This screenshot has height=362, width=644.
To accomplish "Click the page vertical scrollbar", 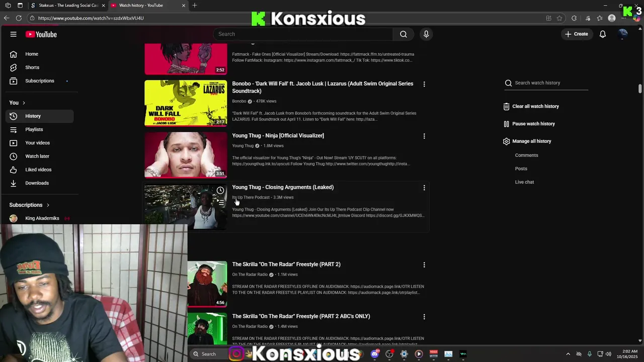I will [640, 88].
